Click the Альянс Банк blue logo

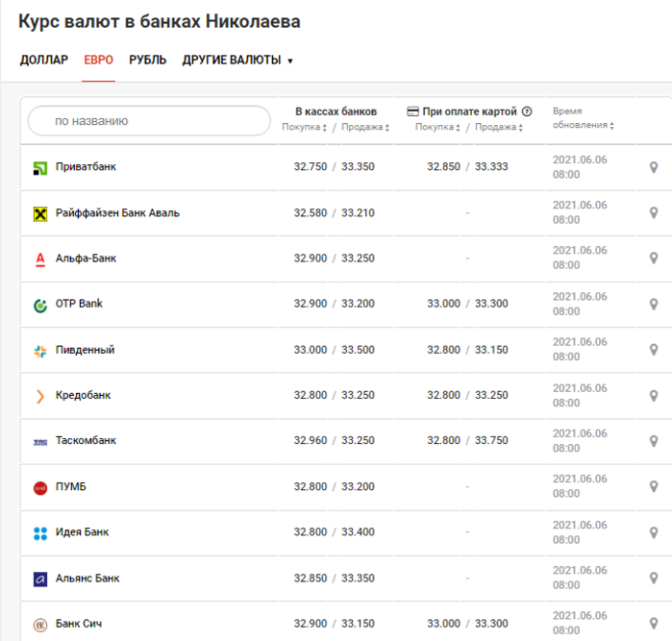[40, 579]
